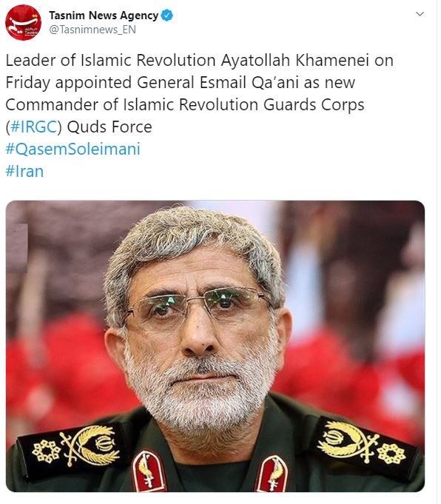Screen dimensions: 441x504
Task: Click the right shoulder epaulette insignia in photo
Action: pos(363,443)
